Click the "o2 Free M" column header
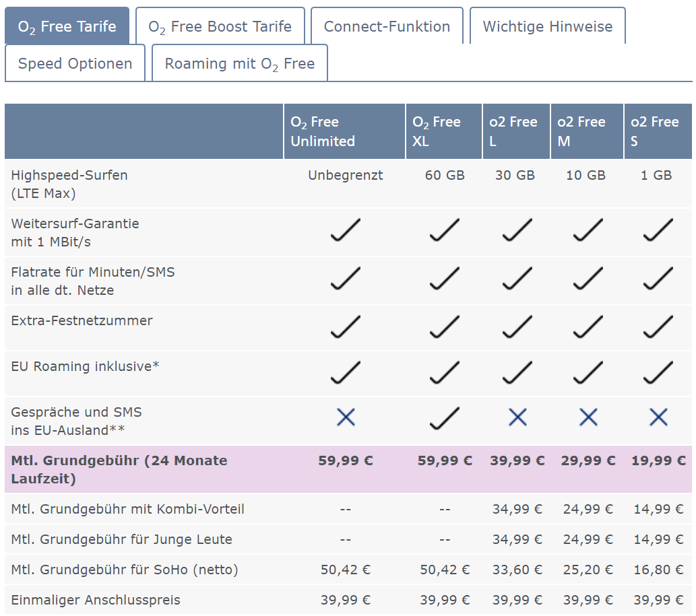Viewport: 696px width, 616px height. pyautogui.click(x=588, y=131)
